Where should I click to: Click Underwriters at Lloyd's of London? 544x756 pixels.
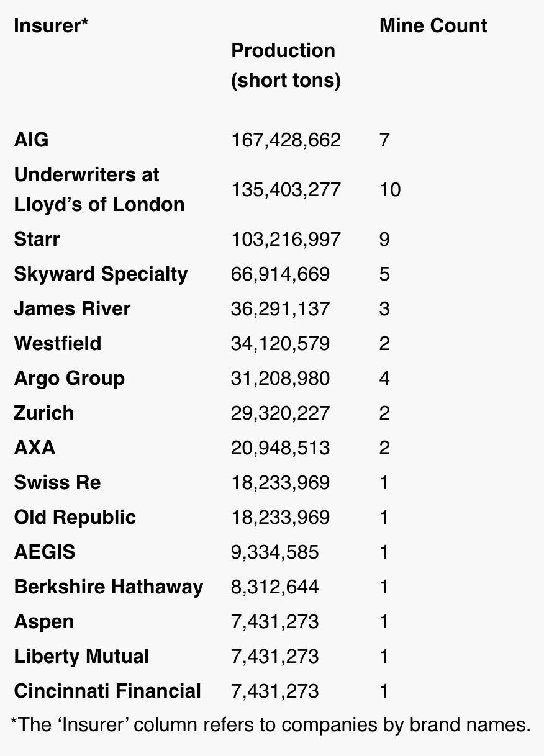(99, 189)
